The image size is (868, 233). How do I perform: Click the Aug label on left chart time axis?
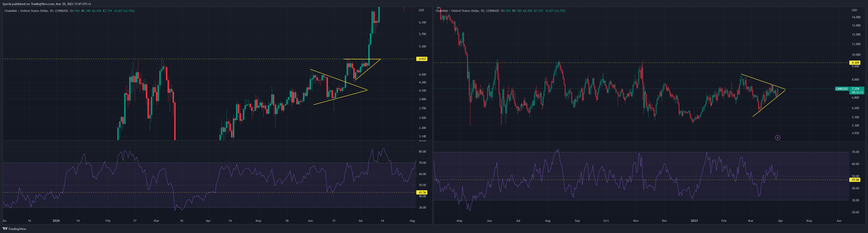pyautogui.click(x=412, y=221)
